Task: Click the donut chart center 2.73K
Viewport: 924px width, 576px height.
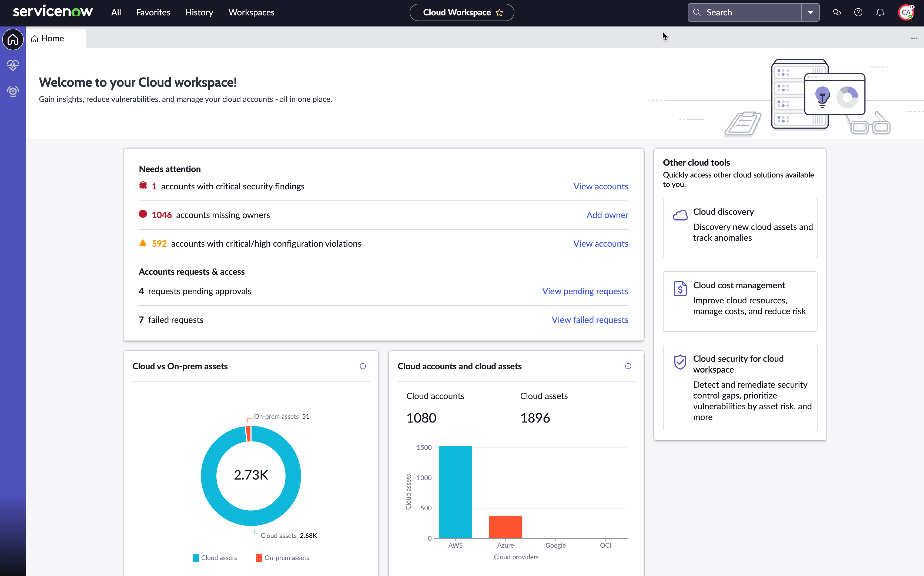Action: point(251,475)
